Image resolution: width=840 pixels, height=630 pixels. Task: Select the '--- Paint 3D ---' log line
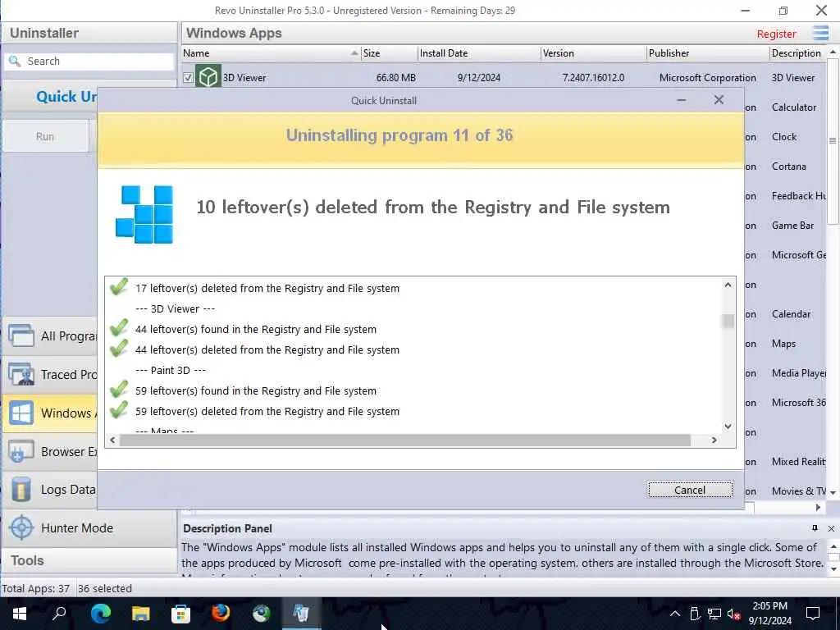(x=171, y=370)
